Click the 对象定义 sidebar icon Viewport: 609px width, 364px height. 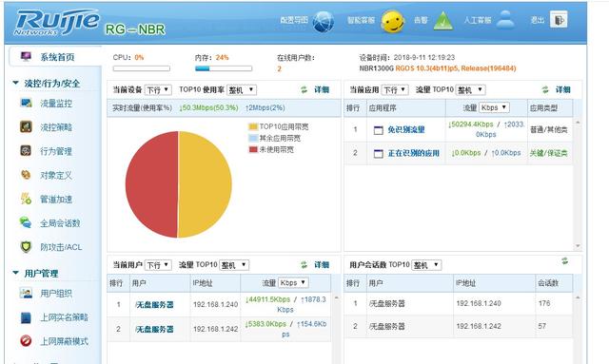tap(26, 175)
